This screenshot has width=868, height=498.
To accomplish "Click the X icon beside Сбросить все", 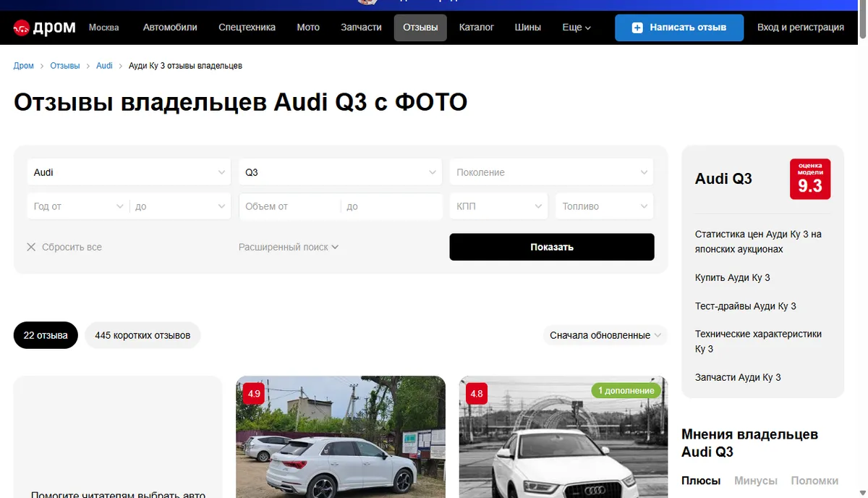I will 31,247.
